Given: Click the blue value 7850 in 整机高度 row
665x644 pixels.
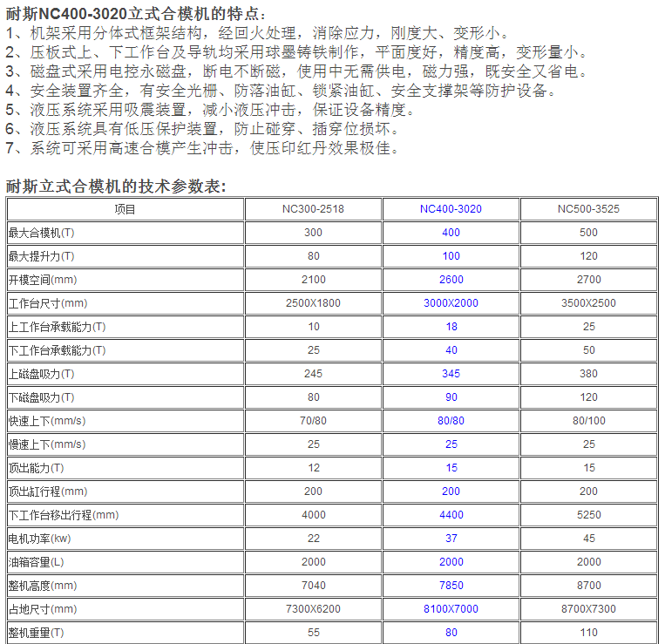Looking at the screenshot, I should coord(451,586).
